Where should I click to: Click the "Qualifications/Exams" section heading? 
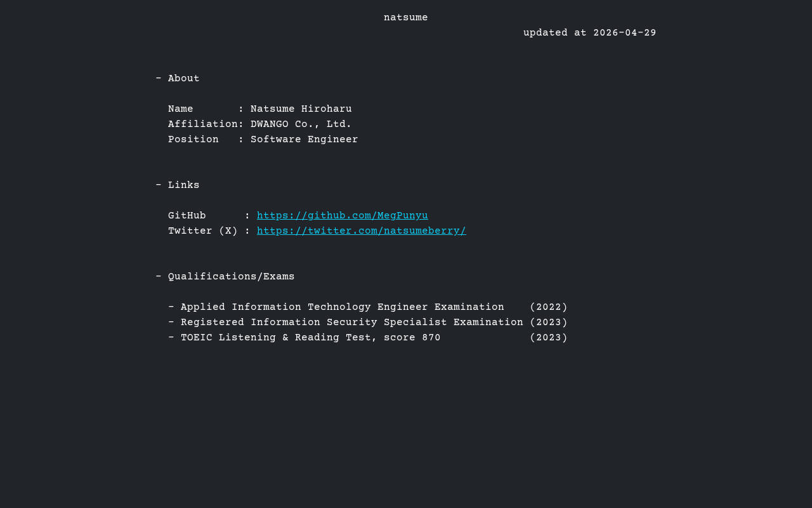[x=231, y=277]
